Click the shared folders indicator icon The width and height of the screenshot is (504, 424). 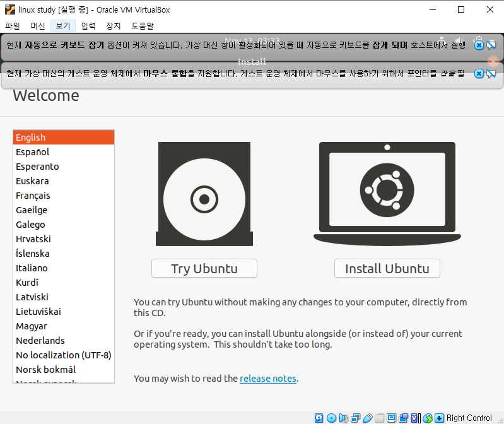(x=379, y=418)
